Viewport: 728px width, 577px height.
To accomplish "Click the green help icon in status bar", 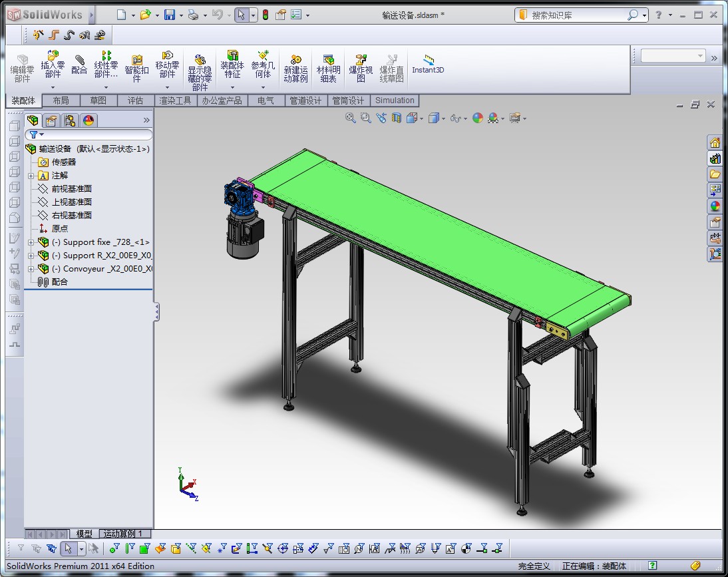I will tap(652, 566).
